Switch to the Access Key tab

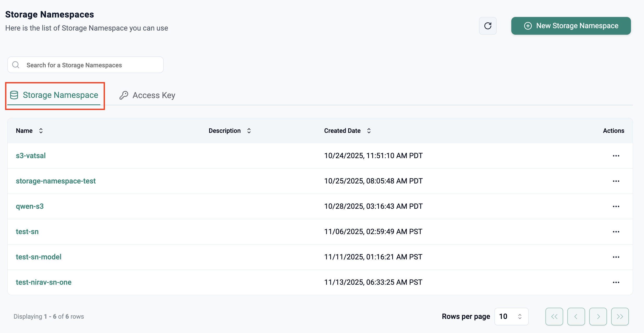[148, 95]
